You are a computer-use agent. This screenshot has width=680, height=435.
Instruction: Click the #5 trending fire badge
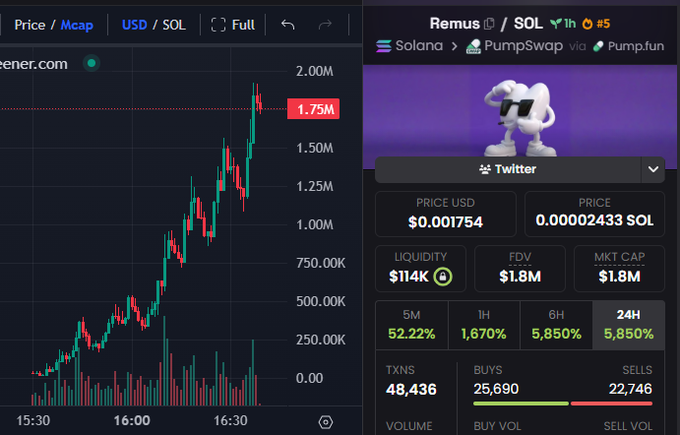tap(596, 23)
